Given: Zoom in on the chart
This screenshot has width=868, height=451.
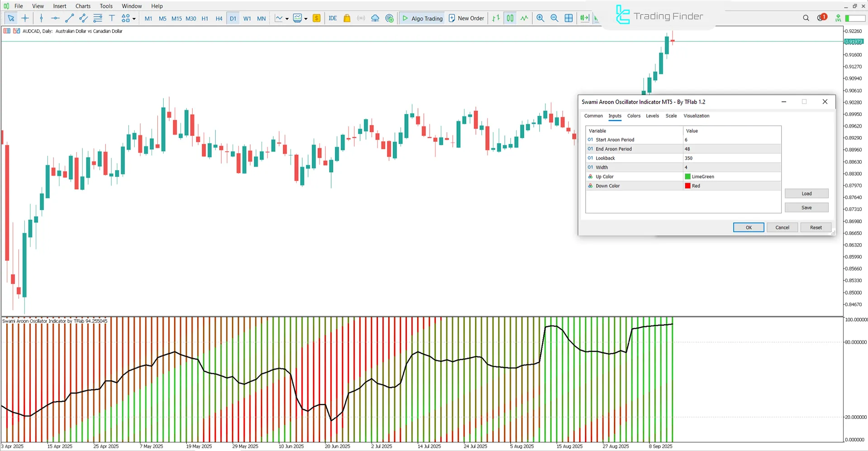Looking at the screenshot, I should point(540,18).
